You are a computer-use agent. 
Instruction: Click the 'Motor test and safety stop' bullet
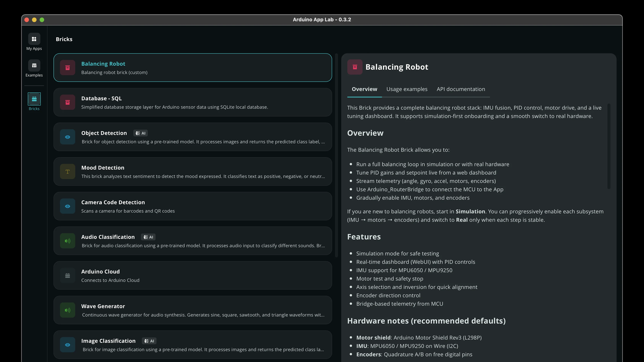[x=390, y=279]
